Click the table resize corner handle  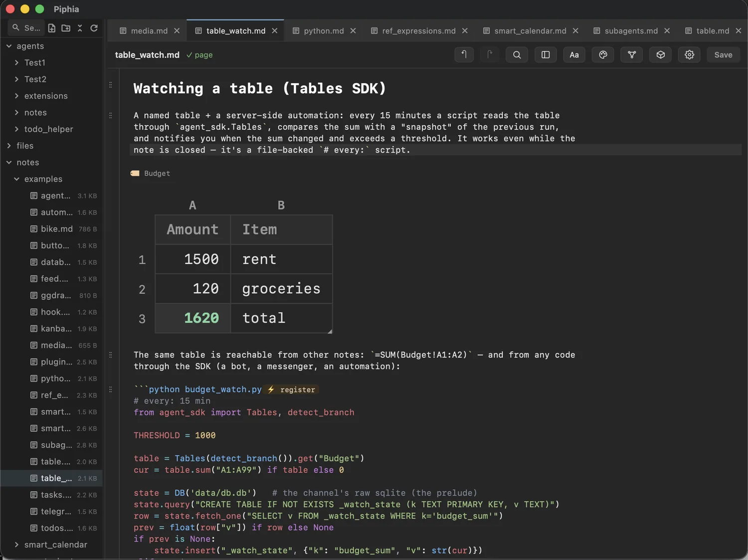click(330, 331)
